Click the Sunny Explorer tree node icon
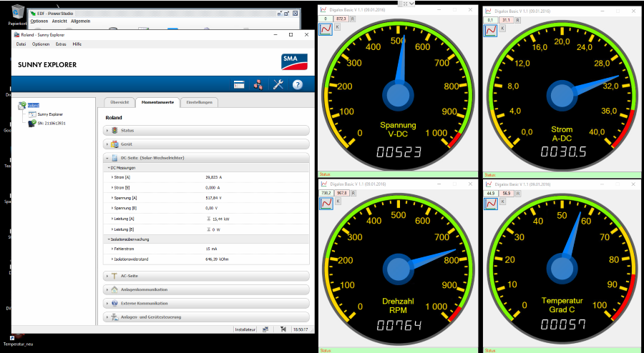The image size is (644, 353). point(32,114)
